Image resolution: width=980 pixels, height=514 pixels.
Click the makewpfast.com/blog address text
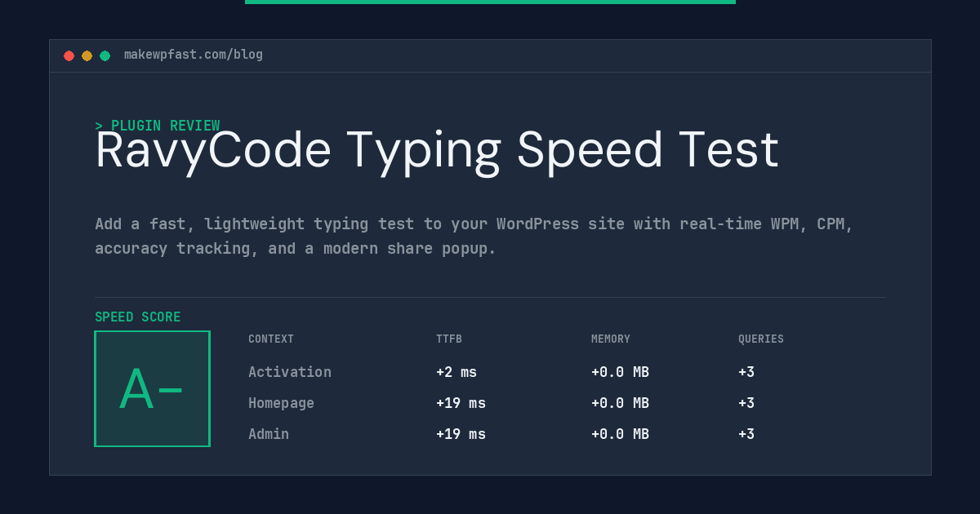point(194,55)
